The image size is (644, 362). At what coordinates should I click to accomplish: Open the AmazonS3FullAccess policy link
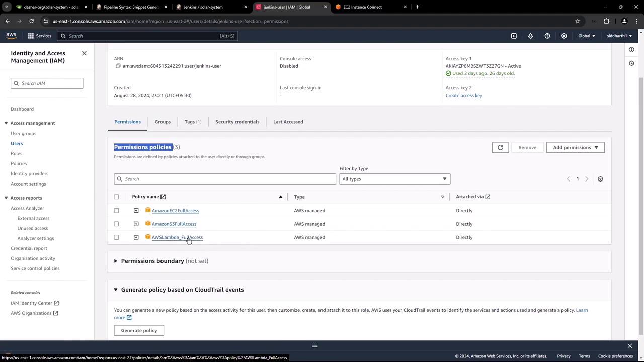[174, 224]
